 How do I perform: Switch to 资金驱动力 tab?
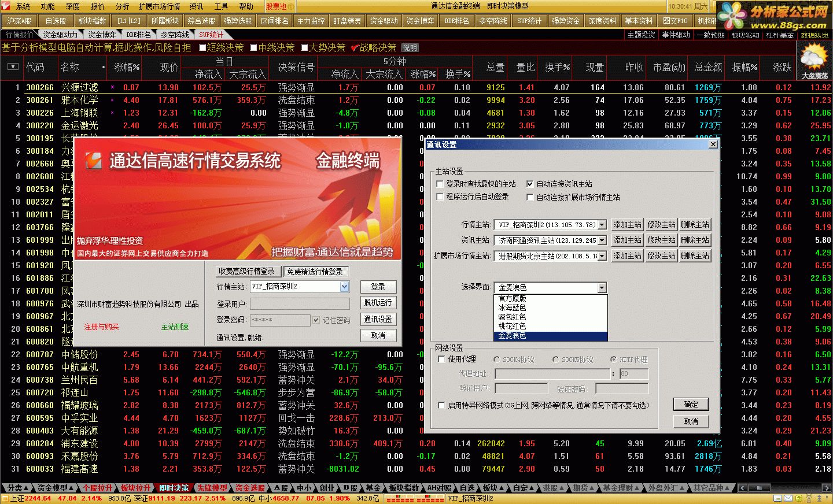click(x=60, y=35)
